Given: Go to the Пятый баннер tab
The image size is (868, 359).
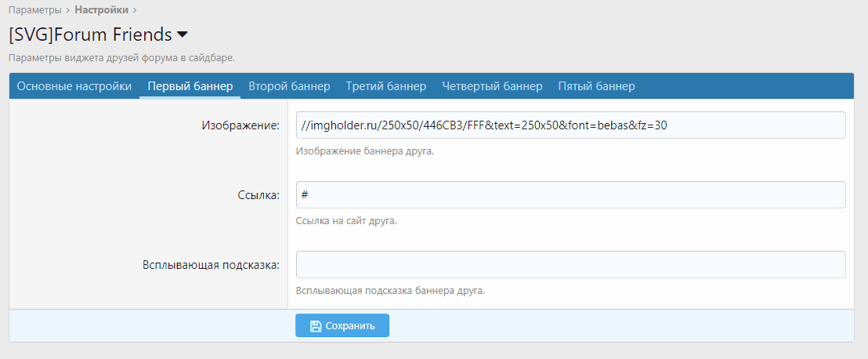Looking at the screenshot, I should click(x=596, y=86).
